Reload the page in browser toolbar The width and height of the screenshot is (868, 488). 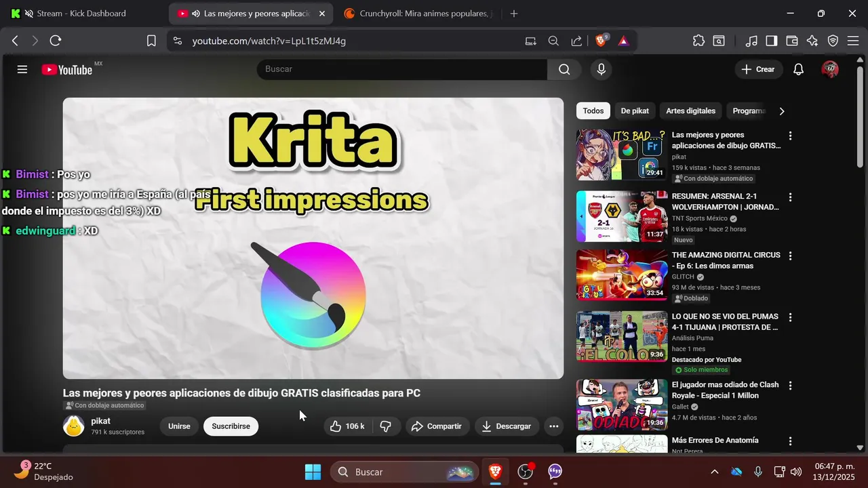tap(56, 41)
